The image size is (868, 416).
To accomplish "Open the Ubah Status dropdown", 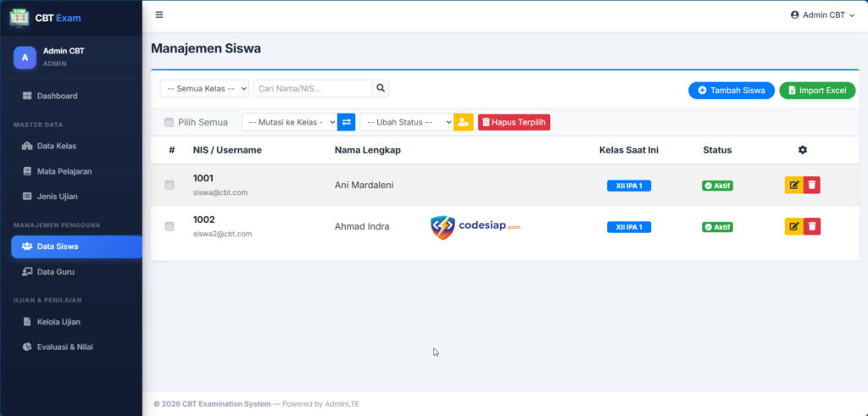I will pos(406,122).
